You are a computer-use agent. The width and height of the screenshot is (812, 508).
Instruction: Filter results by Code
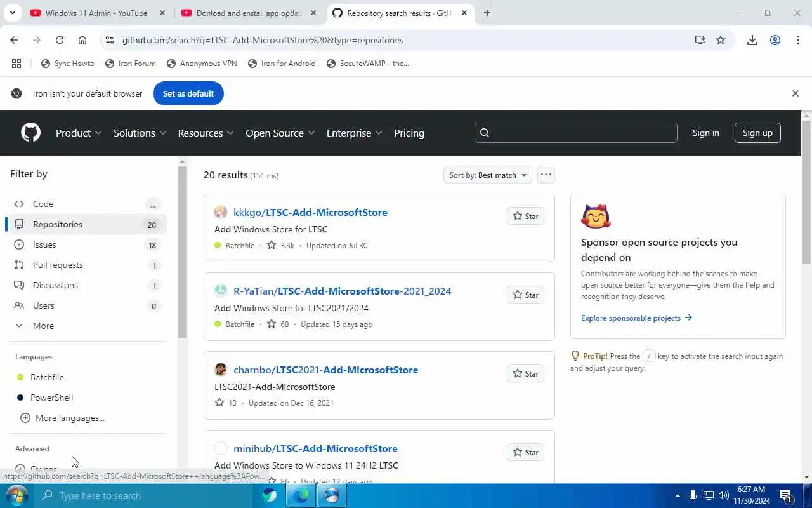click(88, 204)
